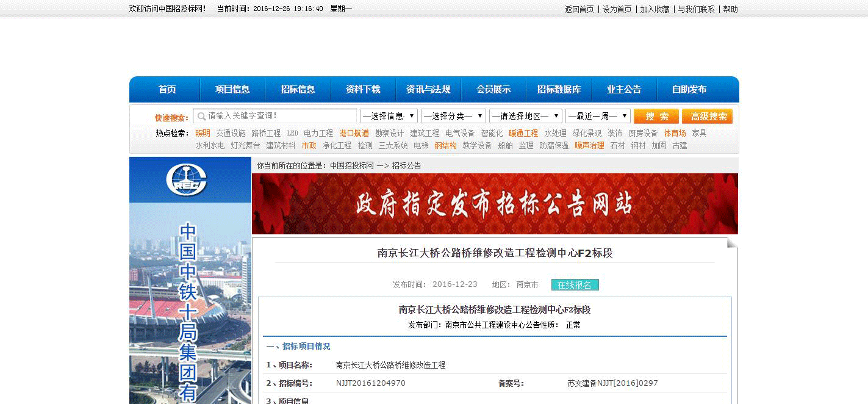Open the 与我们联系 link

(696, 9)
